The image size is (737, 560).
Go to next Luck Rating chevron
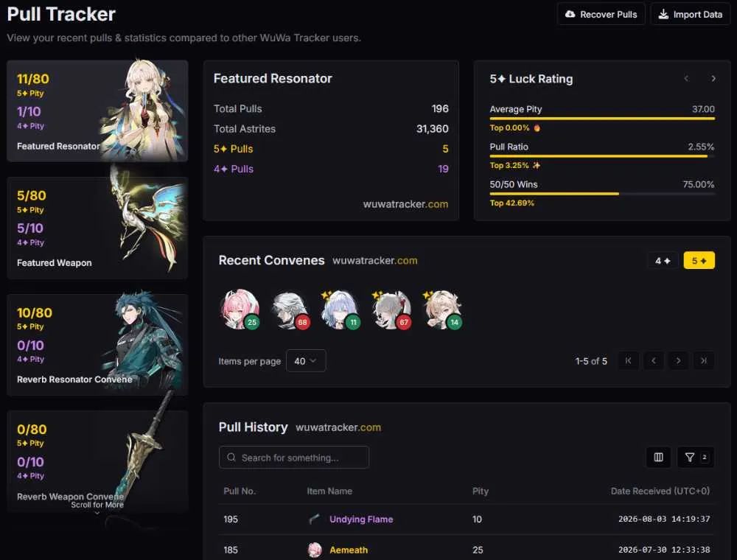(x=713, y=78)
